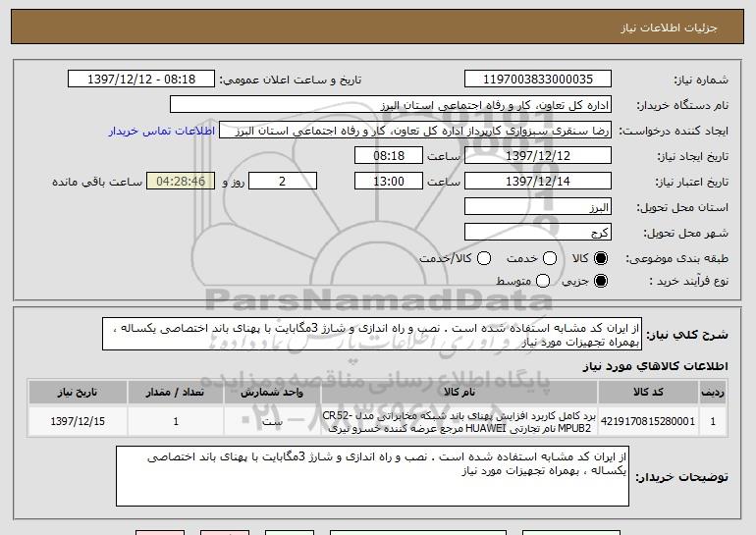Click the تاریخ نیاز column header
The image size is (756, 535).
[78, 393]
